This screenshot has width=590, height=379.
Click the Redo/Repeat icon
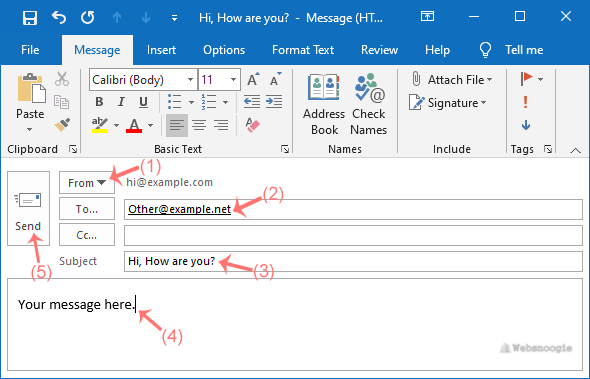coord(88,17)
